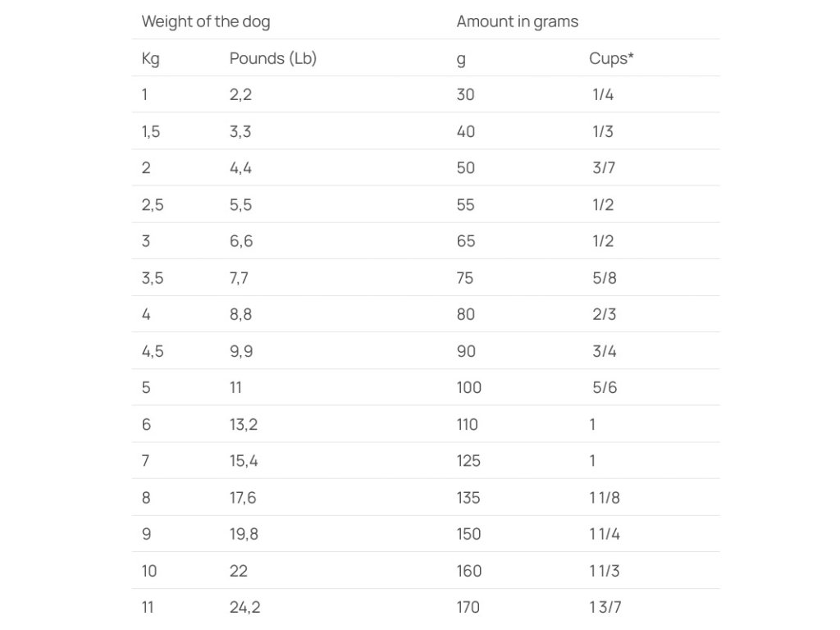Select the 1 1/8 cups cell
Image resolution: width=840 pixels, height=630 pixels.
click(605, 497)
